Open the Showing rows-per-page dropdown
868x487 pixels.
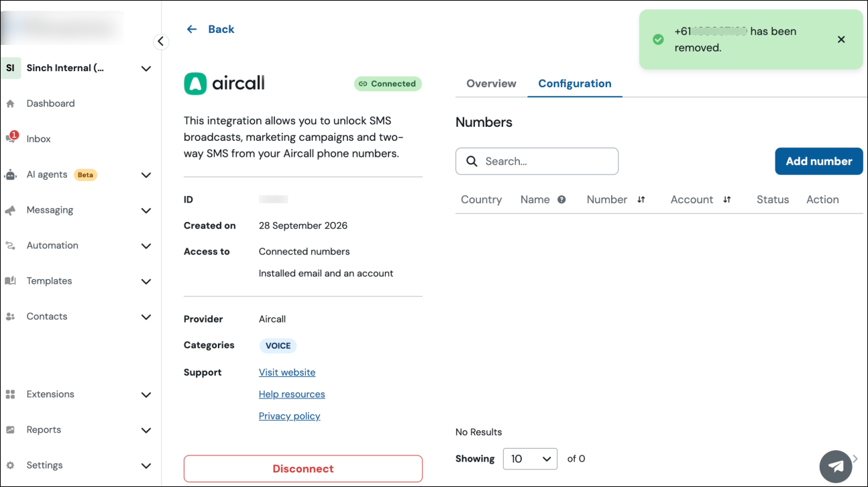coord(530,459)
